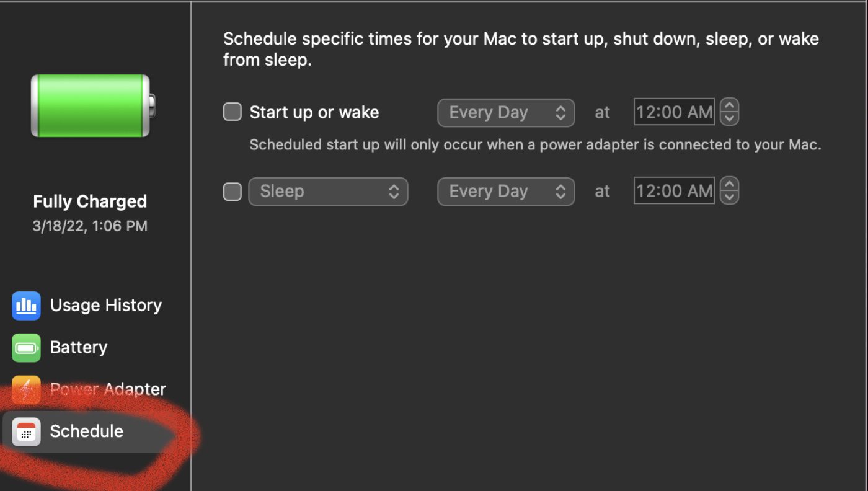This screenshot has width=868, height=491.
Task: Switch to the Battery pane label
Action: (x=79, y=347)
